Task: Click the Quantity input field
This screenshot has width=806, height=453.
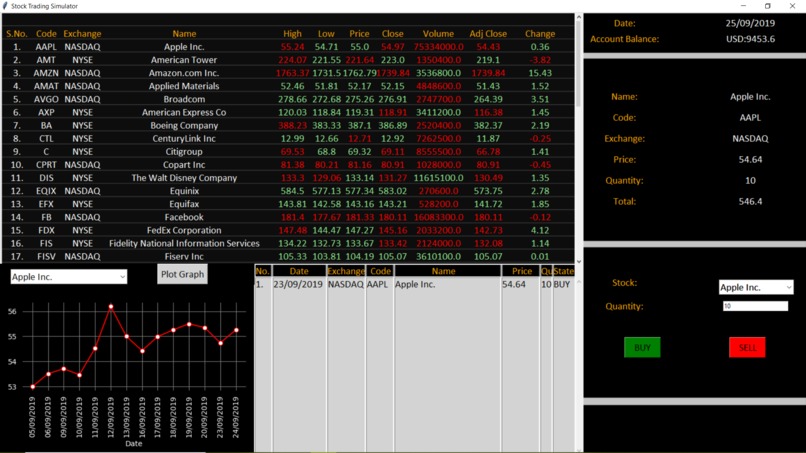Action: (755, 306)
